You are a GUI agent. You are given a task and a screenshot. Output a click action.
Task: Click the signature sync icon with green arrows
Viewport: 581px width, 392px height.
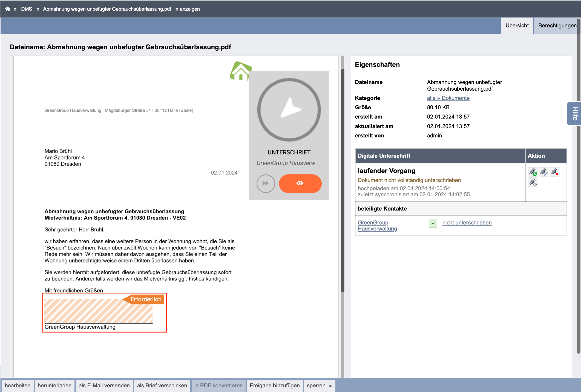[533, 172]
